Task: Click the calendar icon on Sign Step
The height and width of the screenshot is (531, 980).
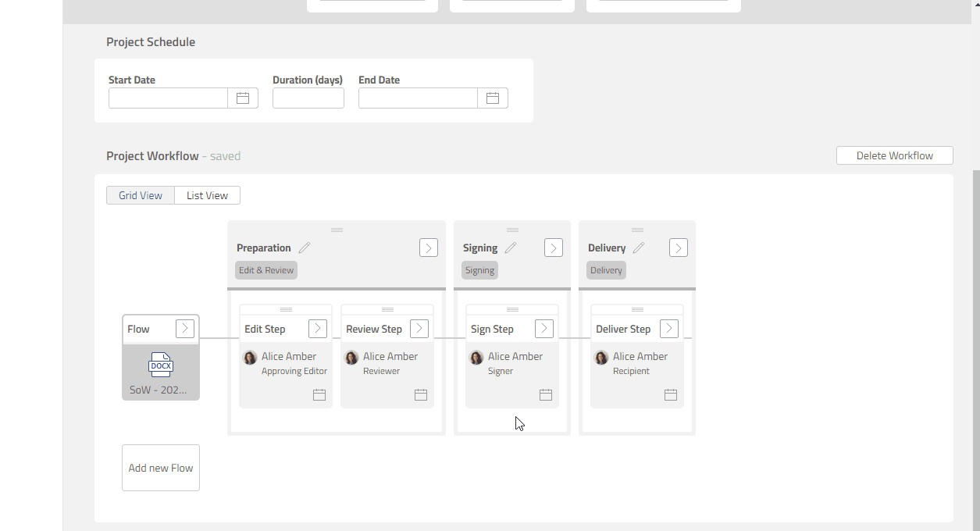Action: coord(546,395)
